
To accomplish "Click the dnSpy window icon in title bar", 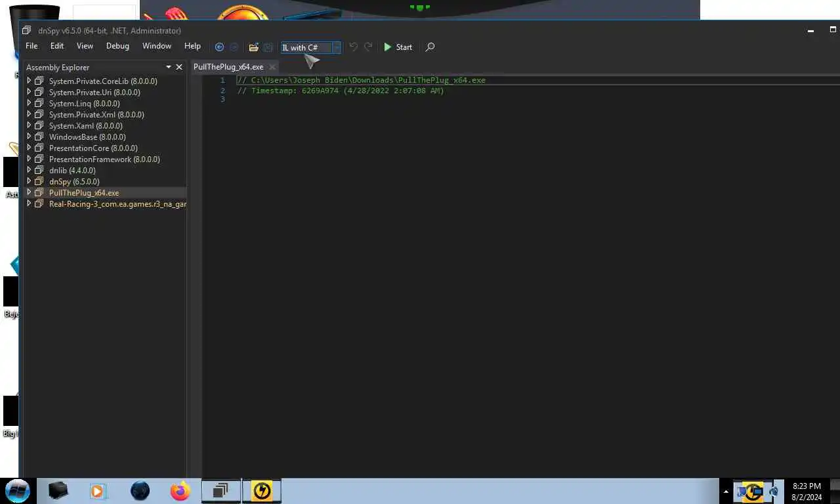I will (x=26, y=30).
